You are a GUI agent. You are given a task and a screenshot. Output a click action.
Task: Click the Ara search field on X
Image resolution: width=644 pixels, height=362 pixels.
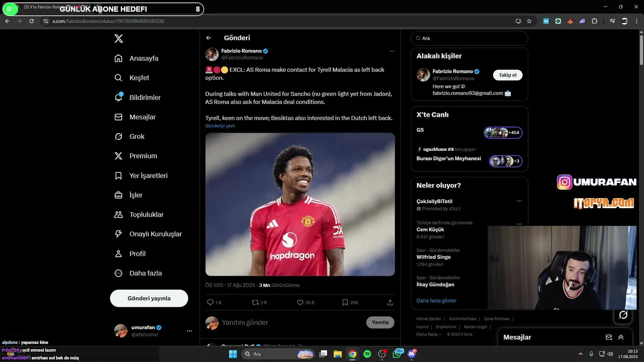(469, 38)
